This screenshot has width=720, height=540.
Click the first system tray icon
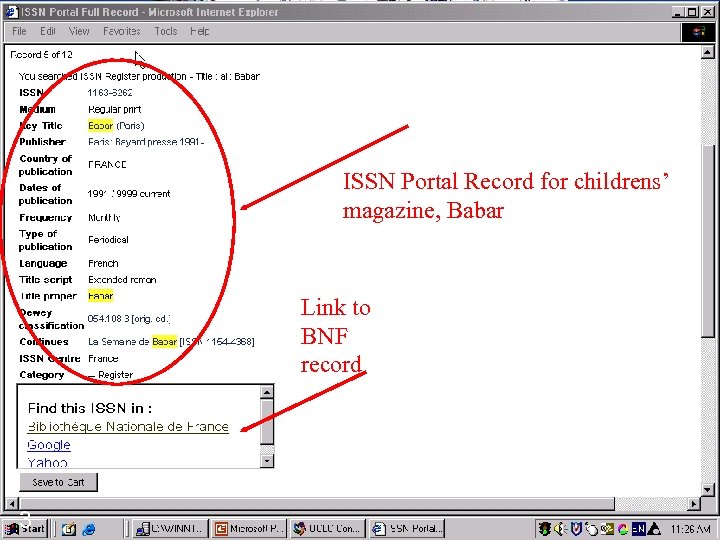(x=544, y=529)
